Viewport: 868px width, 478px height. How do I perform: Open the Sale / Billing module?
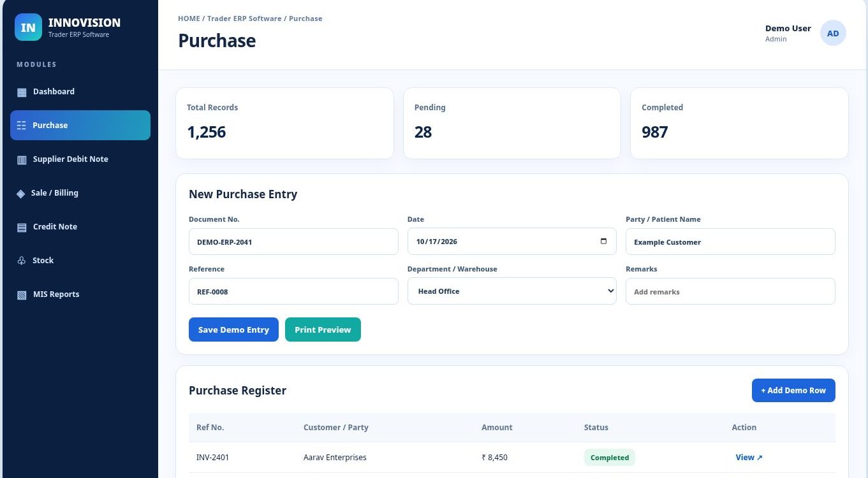(x=80, y=193)
